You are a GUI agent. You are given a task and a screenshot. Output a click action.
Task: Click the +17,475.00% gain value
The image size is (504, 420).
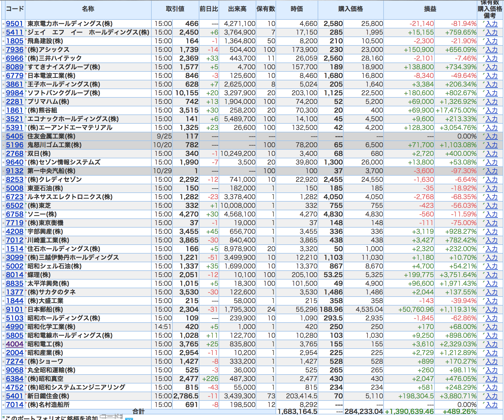click(x=456, y=110)
